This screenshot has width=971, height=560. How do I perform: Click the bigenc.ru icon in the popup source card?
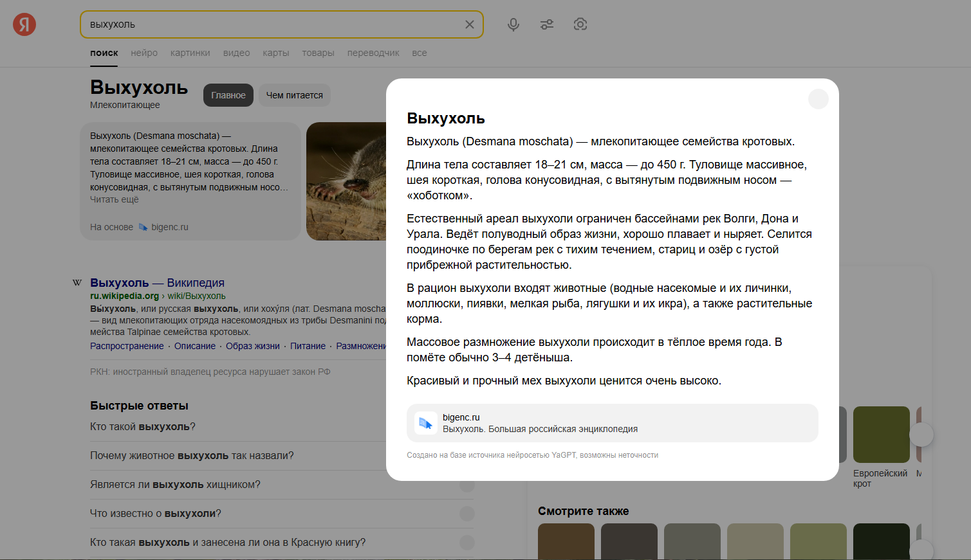pyautogui.click(x=426, y=423)
